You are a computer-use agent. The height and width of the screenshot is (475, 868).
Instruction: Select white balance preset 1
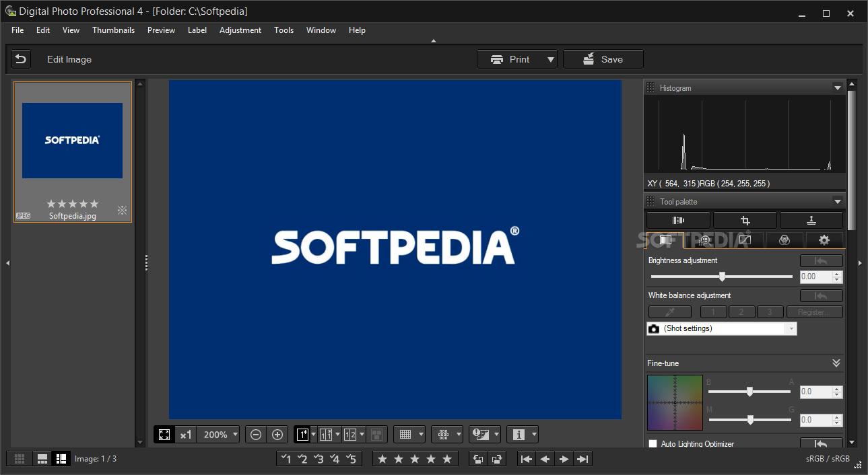[713, 312]
